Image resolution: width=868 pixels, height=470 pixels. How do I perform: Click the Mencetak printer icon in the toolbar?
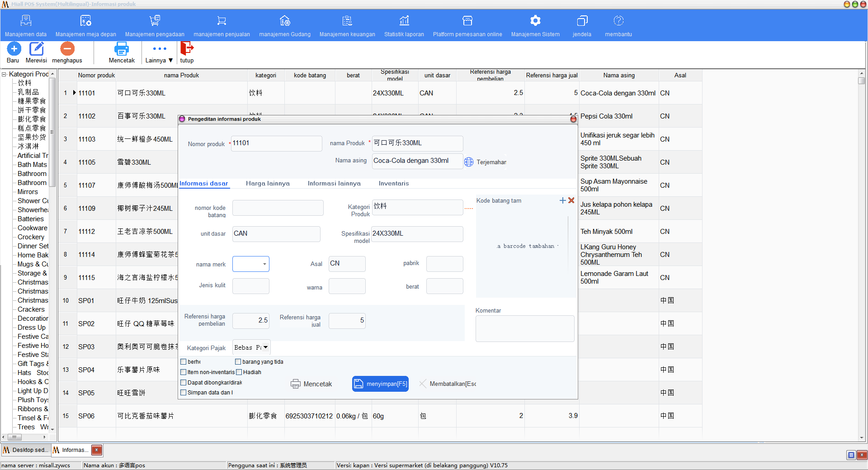pyautogui.click(x=122, y=48)
